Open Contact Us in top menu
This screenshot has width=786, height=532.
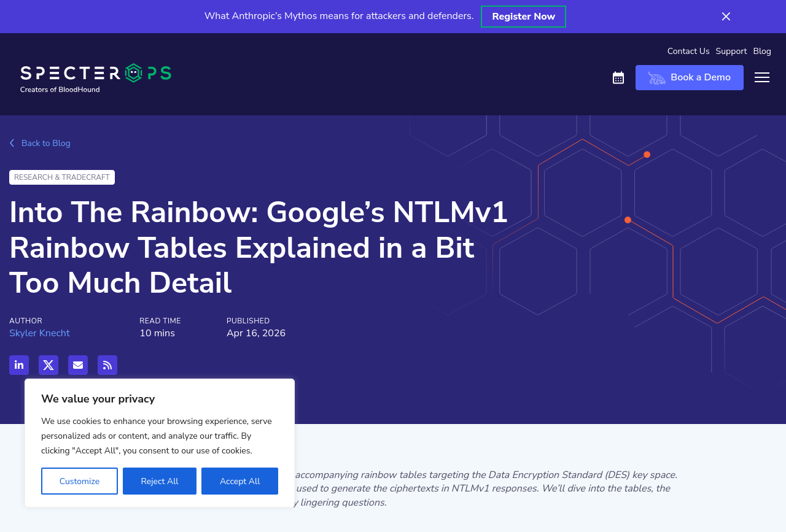pyautogui.click(x=688, y=52)
